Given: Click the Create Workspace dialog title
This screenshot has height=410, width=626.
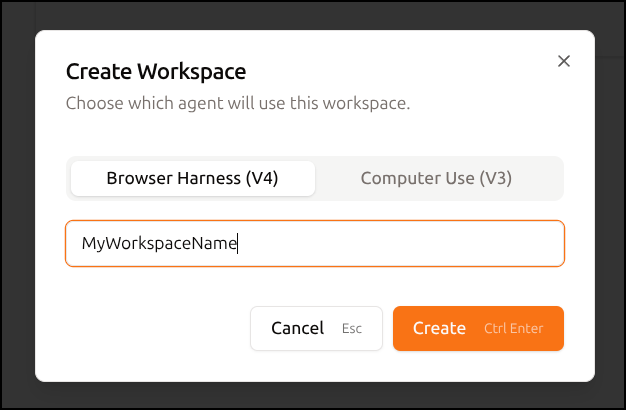Looking at the screenshot, I should (x=156, y=72).
